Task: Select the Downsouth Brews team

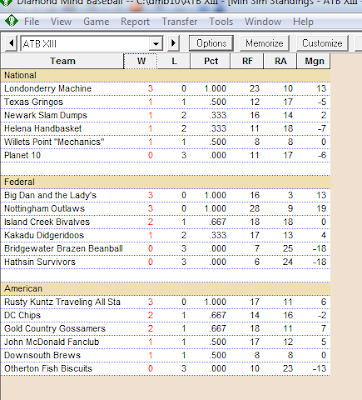Action: click(x=42, y=355)
